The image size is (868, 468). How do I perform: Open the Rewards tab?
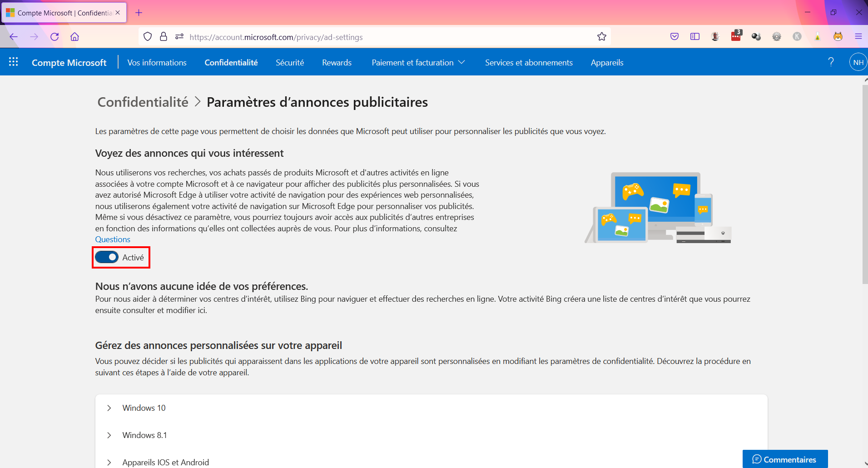pos(337,63)
